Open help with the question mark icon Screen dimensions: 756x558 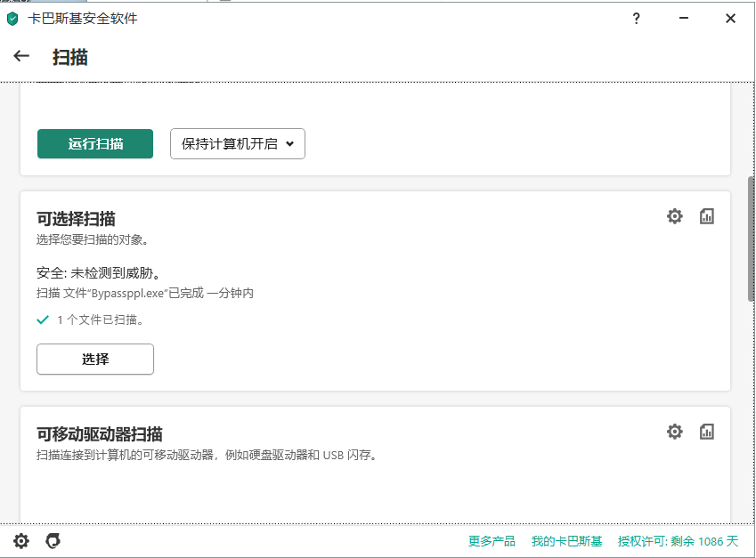click(x=636, y=18)
